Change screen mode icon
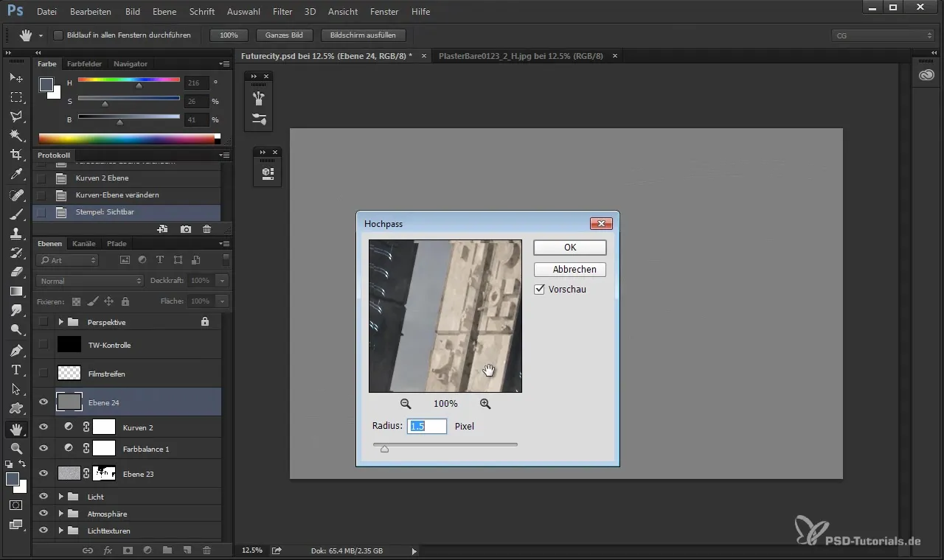This screenshot has width=944, height=560. pyautogui.click(x=16, y=525)
